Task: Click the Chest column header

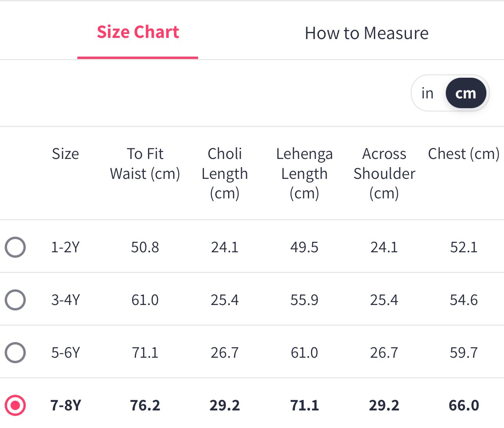Action: (x=464, y=154)
